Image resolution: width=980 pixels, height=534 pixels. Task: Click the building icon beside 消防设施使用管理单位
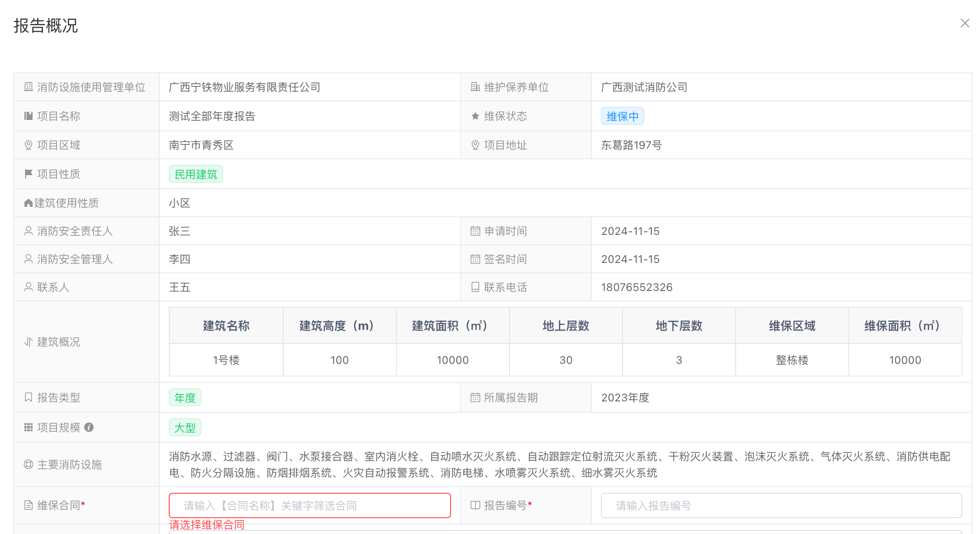point(29,87)
